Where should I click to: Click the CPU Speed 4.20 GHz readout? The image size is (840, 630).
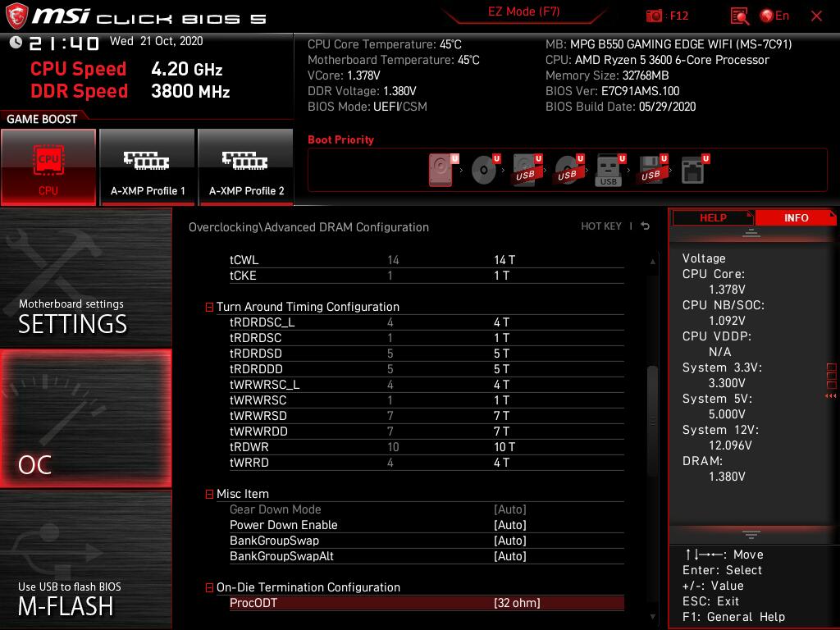126,69
